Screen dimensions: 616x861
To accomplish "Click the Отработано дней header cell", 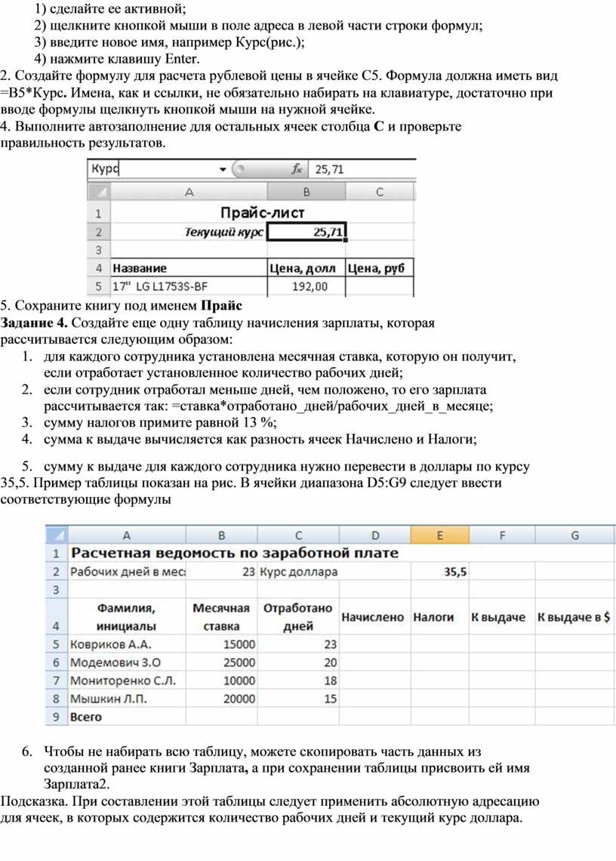I will (298, 616).
